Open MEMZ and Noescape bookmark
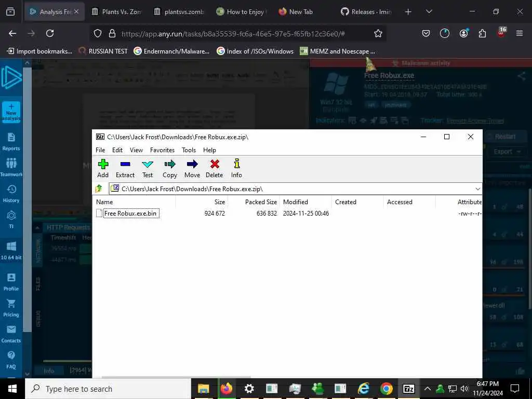The height and width of the screenshot is (399, 532). tap(338, 51)
